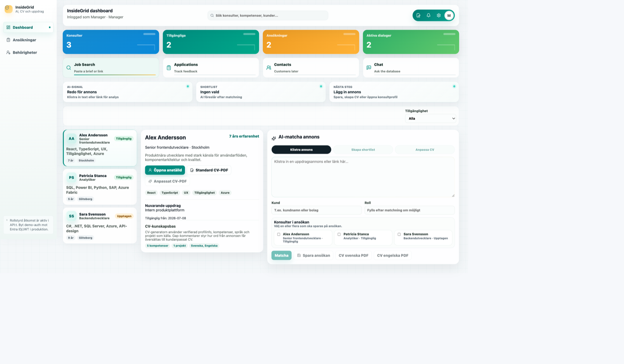The image size is (624, 364).
Task: Select the Klistra annons tab
Action: 301,150
